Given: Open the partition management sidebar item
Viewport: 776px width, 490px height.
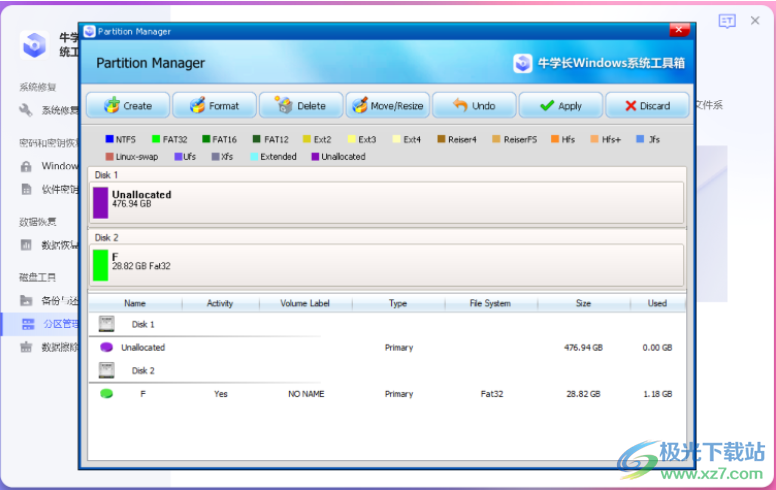Looking at the screenshot, I should pyautogui.click(x=39, y=324).
